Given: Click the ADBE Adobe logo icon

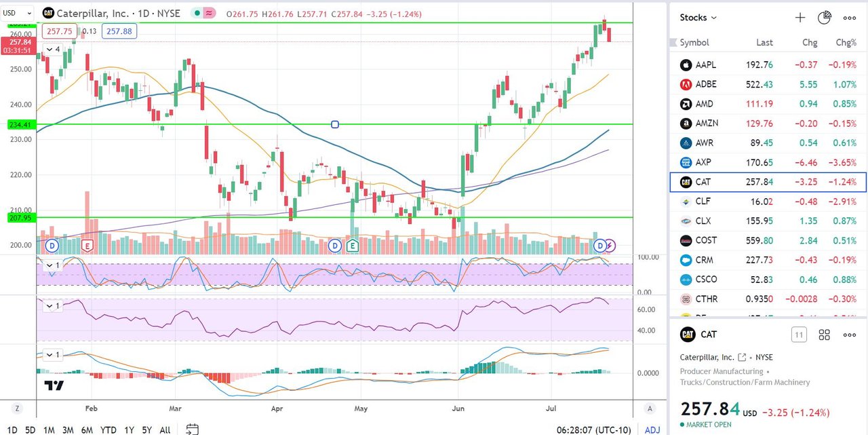Looking at the screenshot, I should point(686,85).
